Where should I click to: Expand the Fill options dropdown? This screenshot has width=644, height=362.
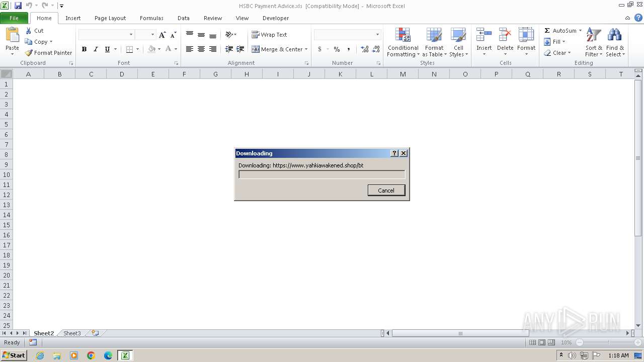pyautogui.click(x=563, y=42)
